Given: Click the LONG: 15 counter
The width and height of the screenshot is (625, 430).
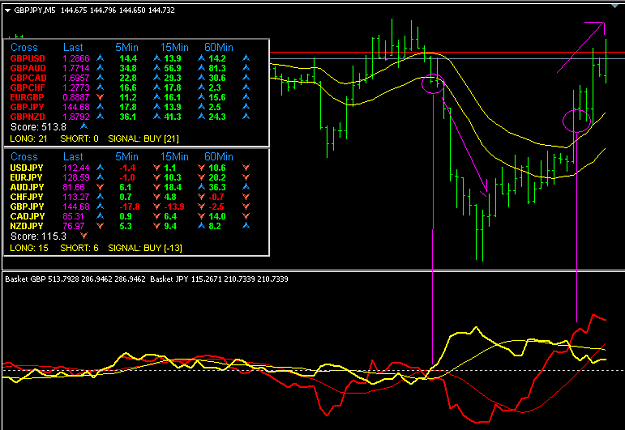Looking at the screenshot, I should pyautogui.click(x=29, y=248).
